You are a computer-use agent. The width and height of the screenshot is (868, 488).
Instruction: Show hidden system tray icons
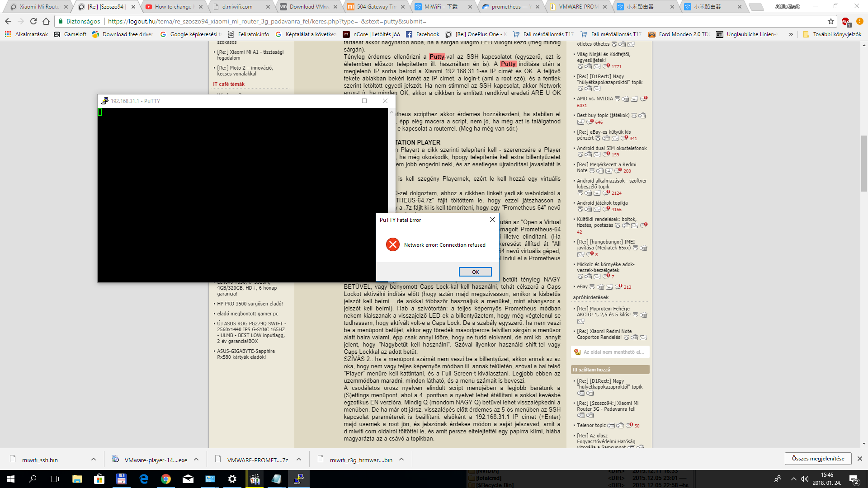point(794,479)
